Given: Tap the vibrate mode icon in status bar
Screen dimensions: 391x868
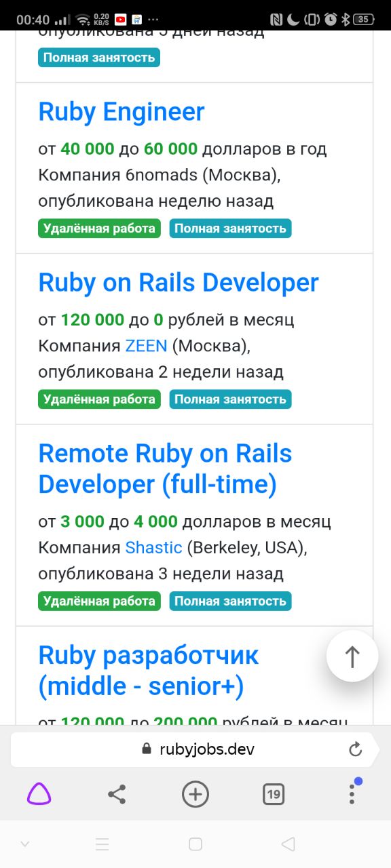Looking at the screenshot, I should click(x=312, y=19).
